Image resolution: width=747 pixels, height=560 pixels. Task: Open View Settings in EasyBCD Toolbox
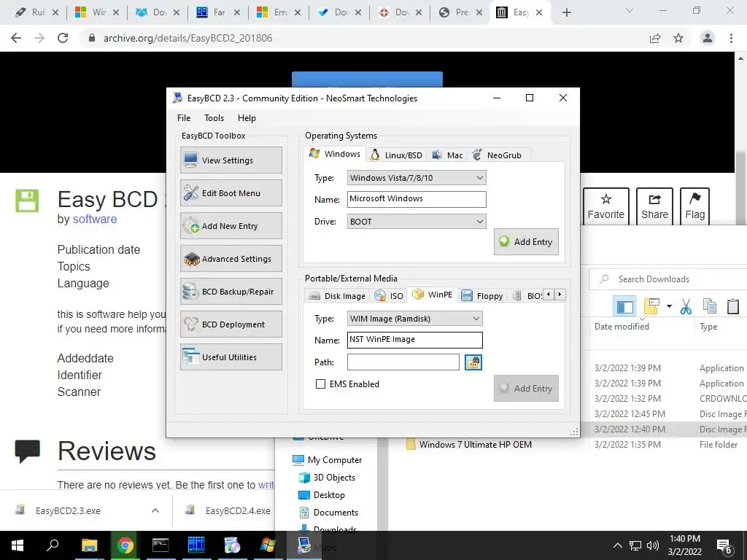(231, 160)
